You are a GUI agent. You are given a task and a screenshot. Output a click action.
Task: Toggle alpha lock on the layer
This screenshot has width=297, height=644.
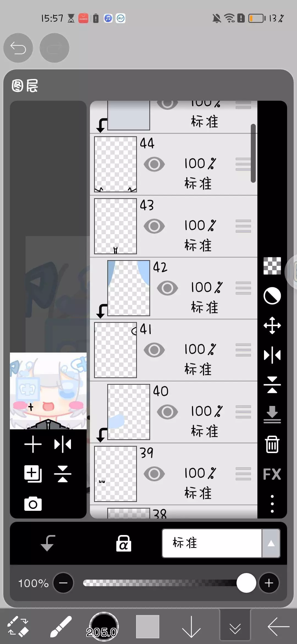pyautogui.click(x=123, y=544)
